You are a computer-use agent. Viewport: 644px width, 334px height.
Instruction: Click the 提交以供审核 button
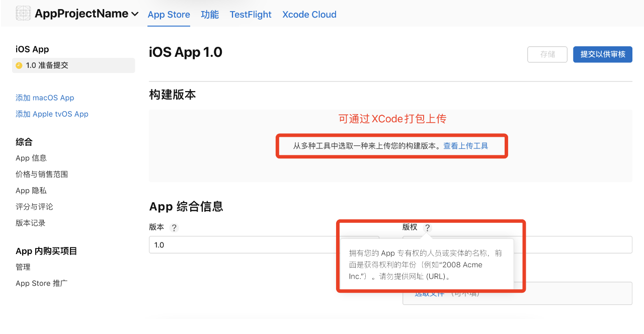click(x=603, y=54)
